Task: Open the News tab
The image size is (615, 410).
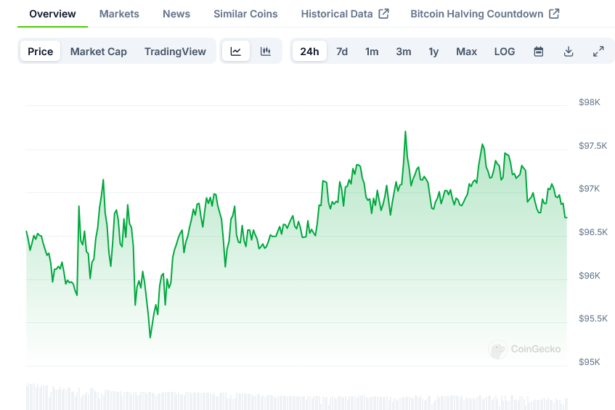Action: [176, 14]
